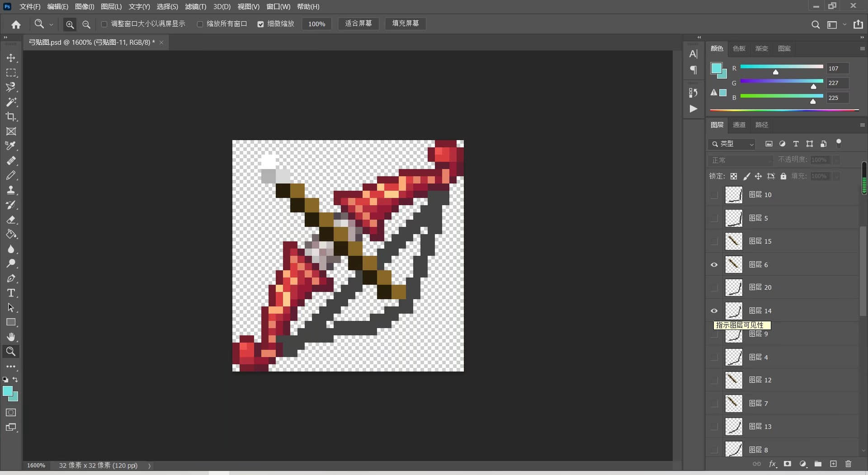Show 图层 20 visibility
This screenshot has width=868, height=475.
point(714,287)
